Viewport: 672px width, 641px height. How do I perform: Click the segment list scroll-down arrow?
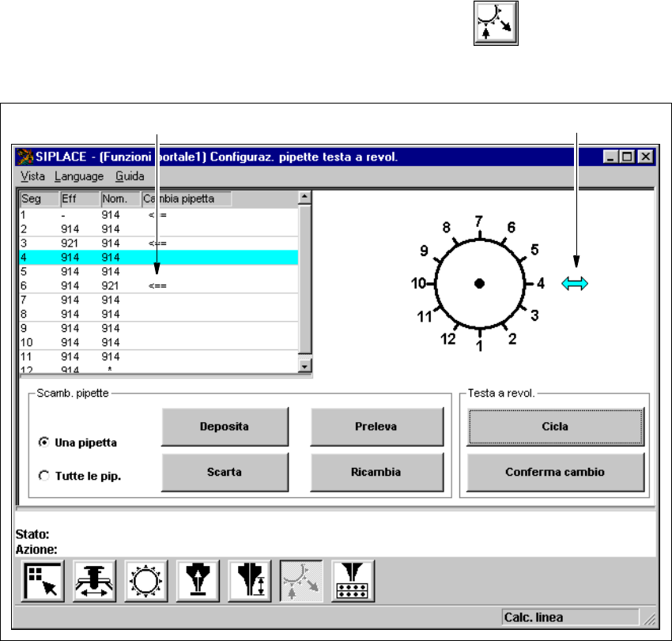(x=305, y=367)
